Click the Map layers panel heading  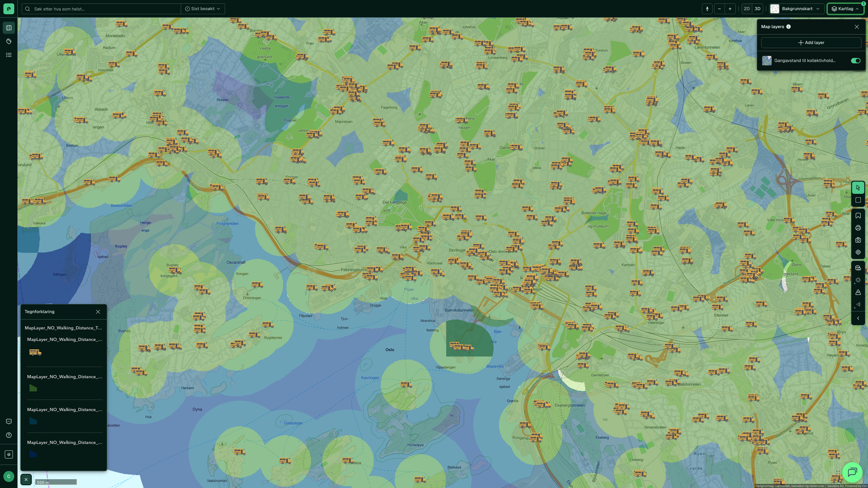pos(772,27)
